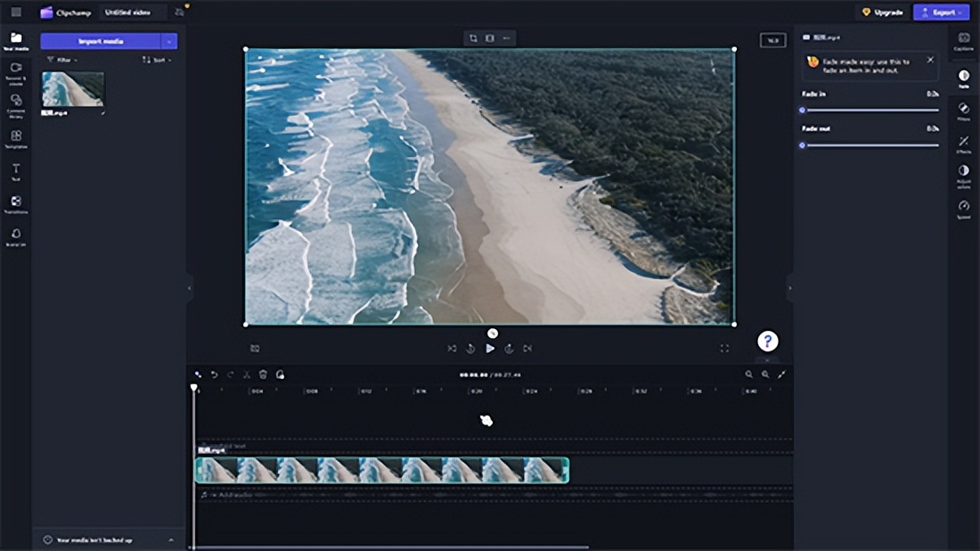The height and width of the screenshot is (551, 980).
Task: Open the Content library sidebar panel
Action: [16, 104]
